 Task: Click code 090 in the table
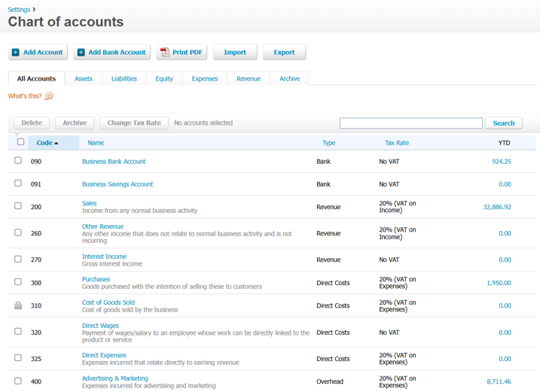click(x=36, y=162)
